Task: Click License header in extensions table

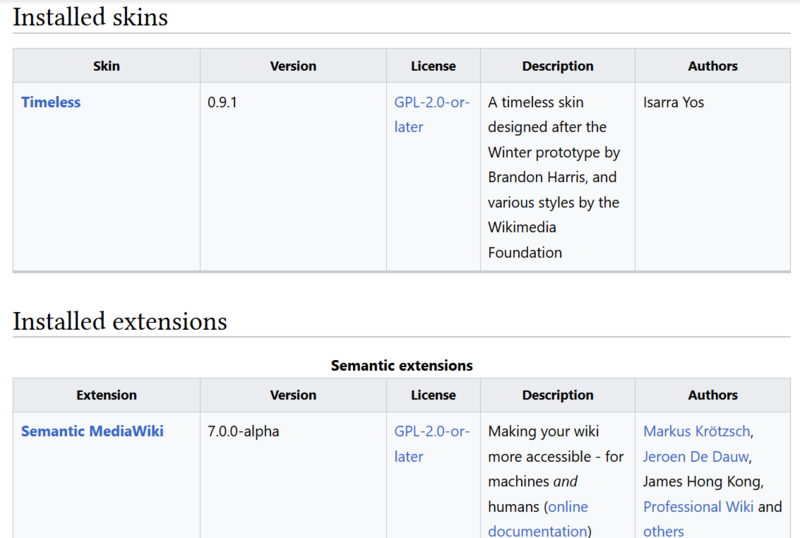Action: click(433, 395)
